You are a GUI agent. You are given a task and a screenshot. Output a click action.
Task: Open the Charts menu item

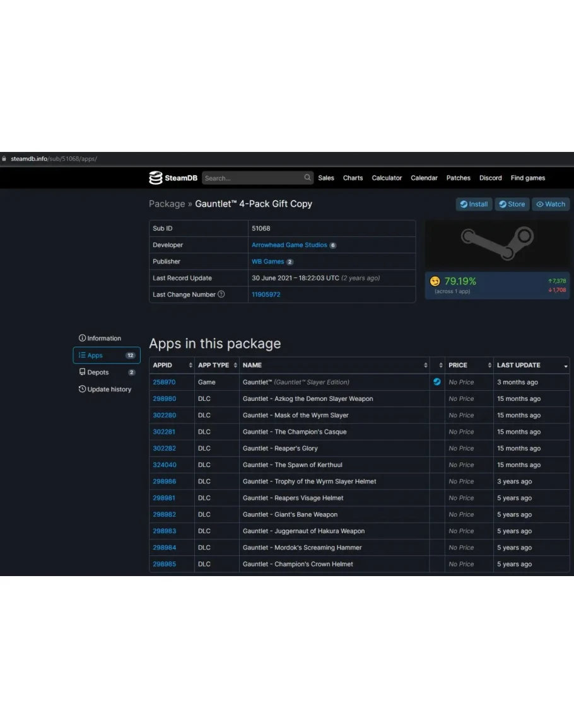(x=353, y=178)
